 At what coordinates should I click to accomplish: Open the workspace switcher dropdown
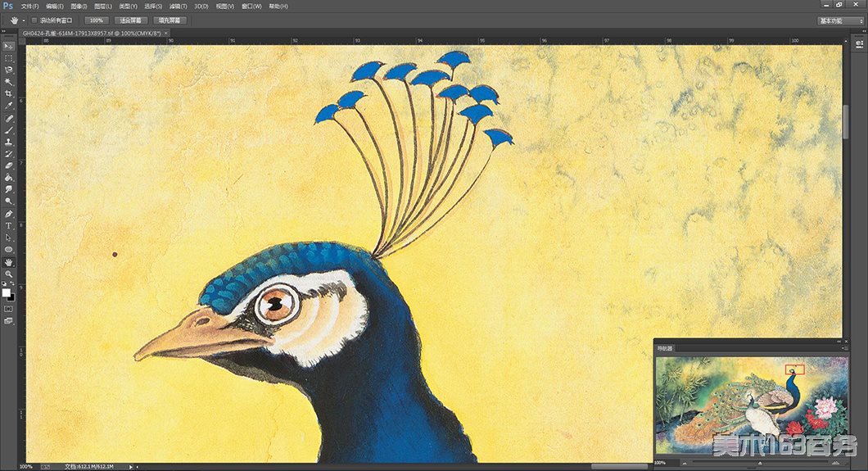840,20
